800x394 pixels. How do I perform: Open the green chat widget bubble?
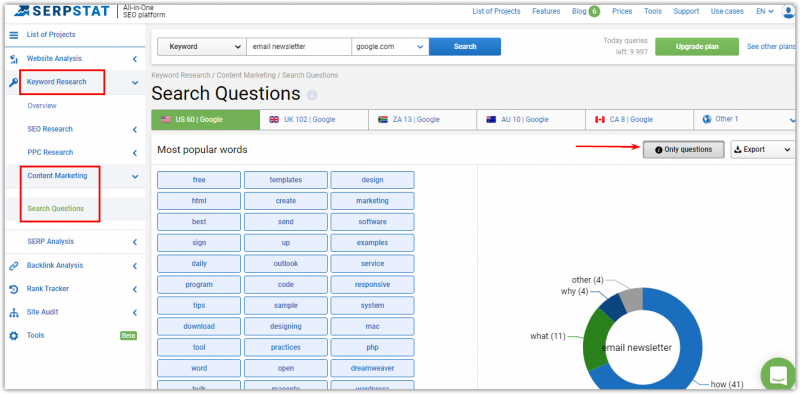pyautogui.click(x=778, y=375)
